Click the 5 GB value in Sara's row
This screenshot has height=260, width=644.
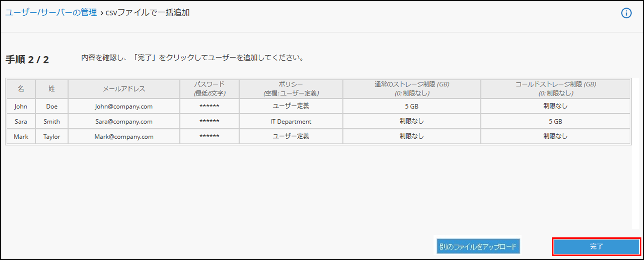click(555, 121)
